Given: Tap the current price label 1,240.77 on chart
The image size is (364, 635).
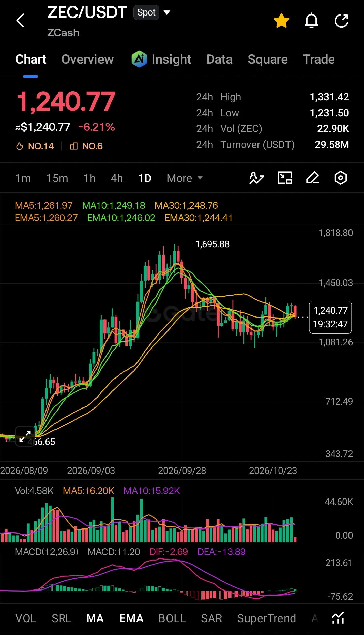Looking at the screenshot, I should click(330, 317).
